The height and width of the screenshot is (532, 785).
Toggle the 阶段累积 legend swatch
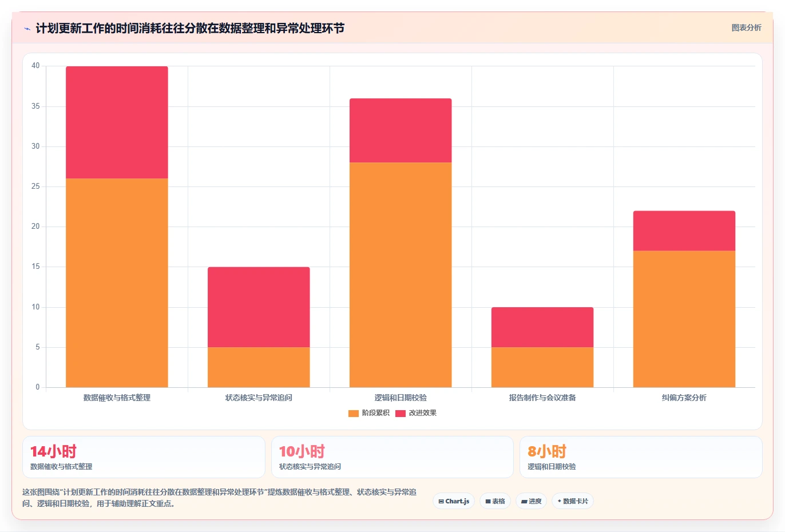click(353, 413)
